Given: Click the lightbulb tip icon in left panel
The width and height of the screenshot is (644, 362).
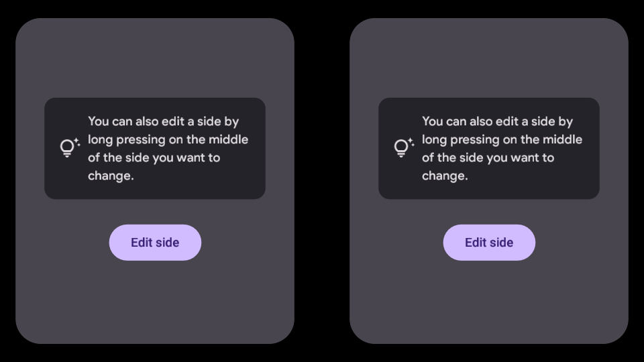Looking at the screenshot, I should (x=67, y=148).
